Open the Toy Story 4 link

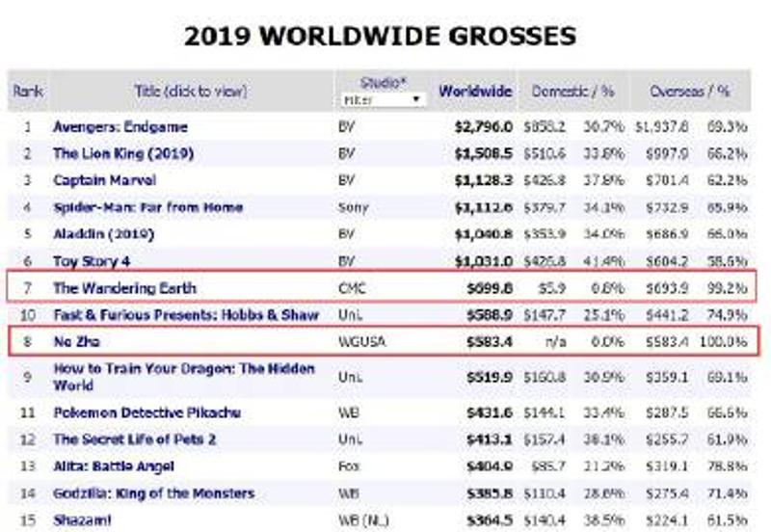(92, 261)
